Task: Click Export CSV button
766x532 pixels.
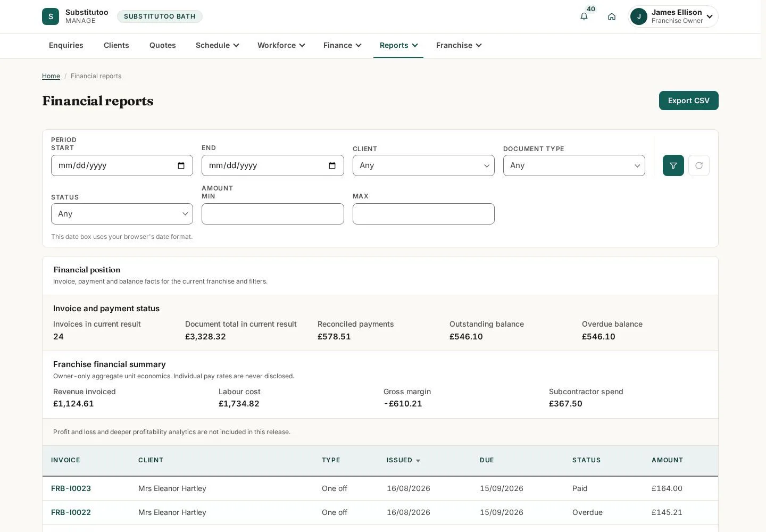Action: 688,101
